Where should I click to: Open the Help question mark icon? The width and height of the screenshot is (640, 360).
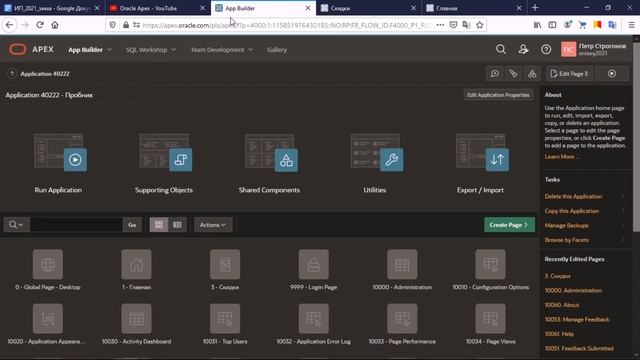point(546,50)
